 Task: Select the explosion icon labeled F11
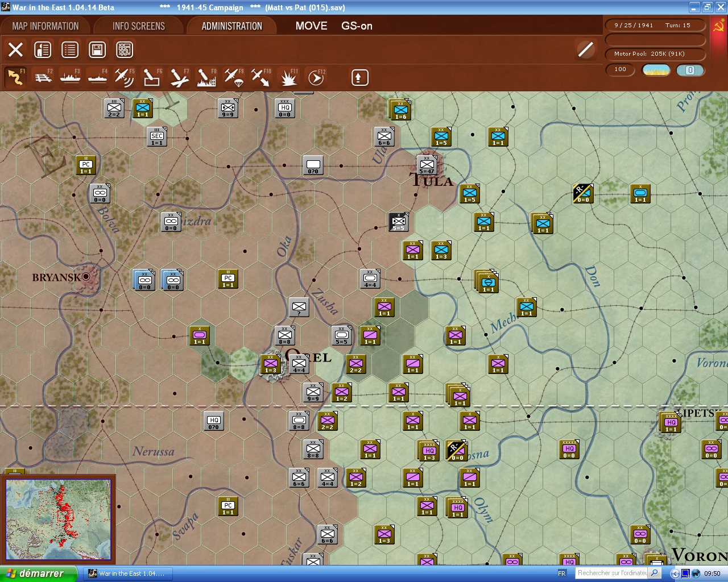click(x=288, y=77)
